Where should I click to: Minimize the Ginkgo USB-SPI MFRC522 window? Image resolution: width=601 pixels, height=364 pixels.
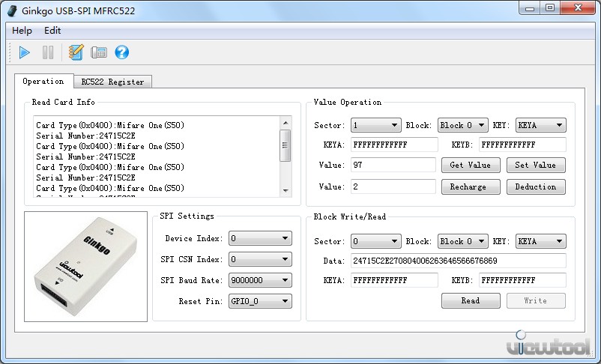(x=530, y=8)
